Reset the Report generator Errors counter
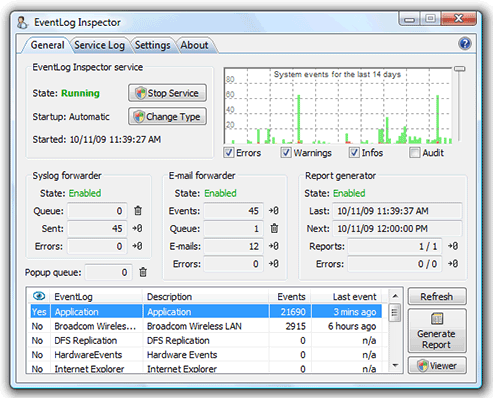 pyautogui.click(x=453, y=264)
